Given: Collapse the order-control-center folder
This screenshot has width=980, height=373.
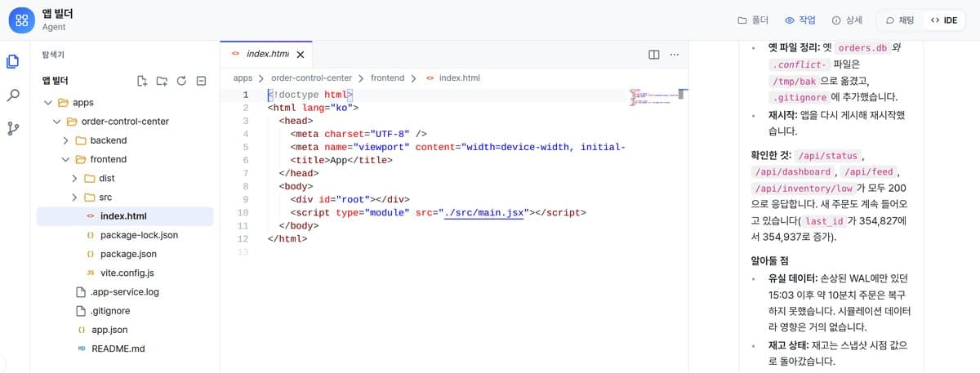Looking at the screenshot, I should coord(125,122).
